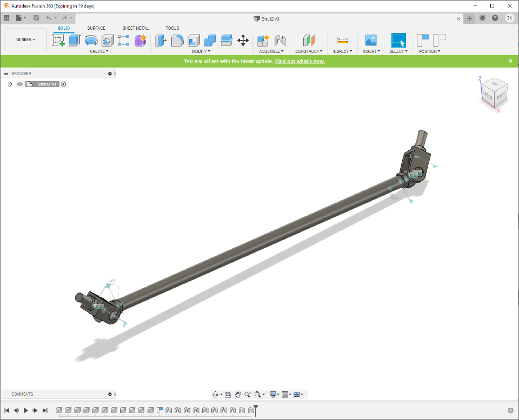Activate the radio button next to Strut2 v3
The image size is (519, 420).
[x=64, y=84]
